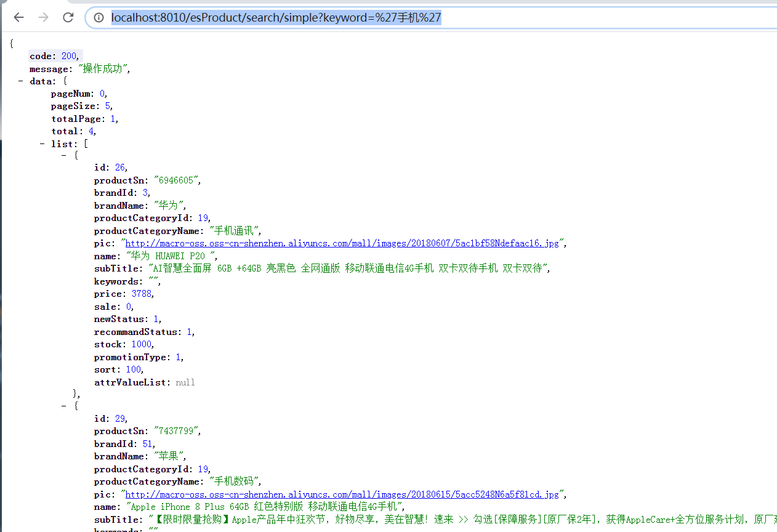The width and height of the screenshot is (777, 532).
Task: Click the attrValueList null value
Action: (185, 382)
